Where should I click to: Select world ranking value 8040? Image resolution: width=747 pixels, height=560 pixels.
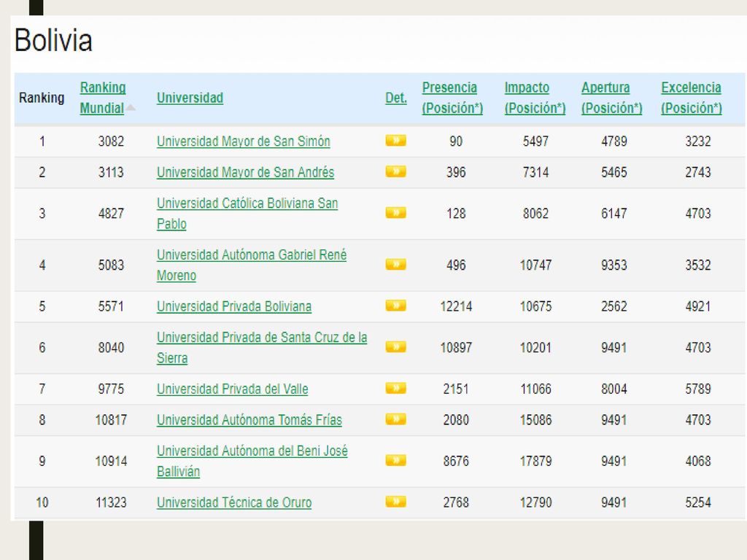point(111,348)
